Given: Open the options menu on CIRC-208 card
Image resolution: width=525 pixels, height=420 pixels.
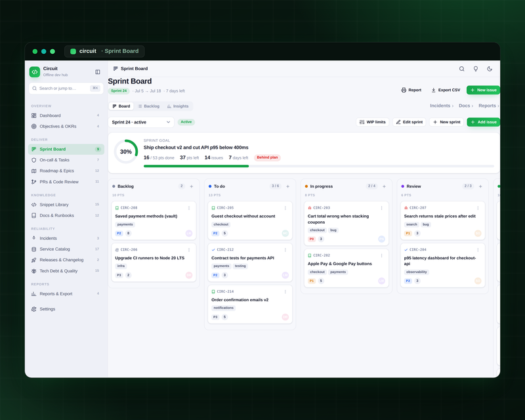Looking at the screenshot, I should (x=189, y=208).
